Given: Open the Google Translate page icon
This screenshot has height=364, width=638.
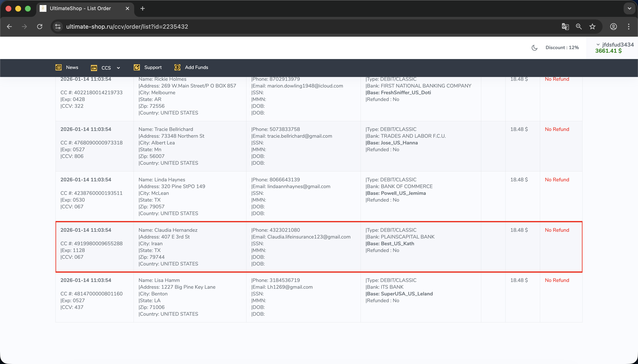Looking at the screenshot, I should tap(565, 27).
